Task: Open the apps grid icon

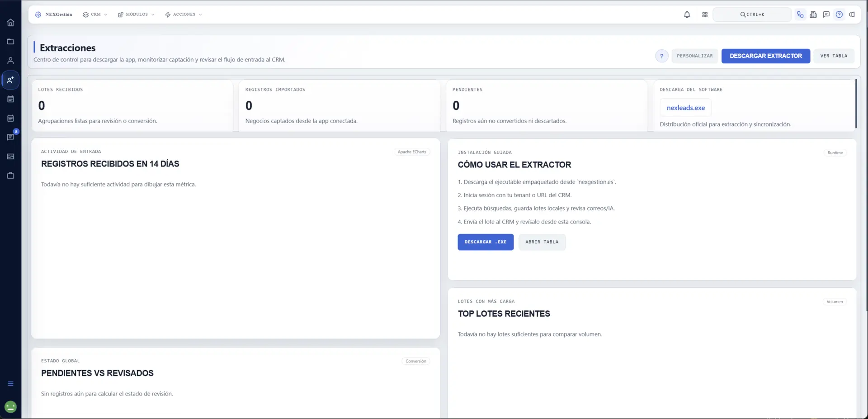Action: coord(705,14)
